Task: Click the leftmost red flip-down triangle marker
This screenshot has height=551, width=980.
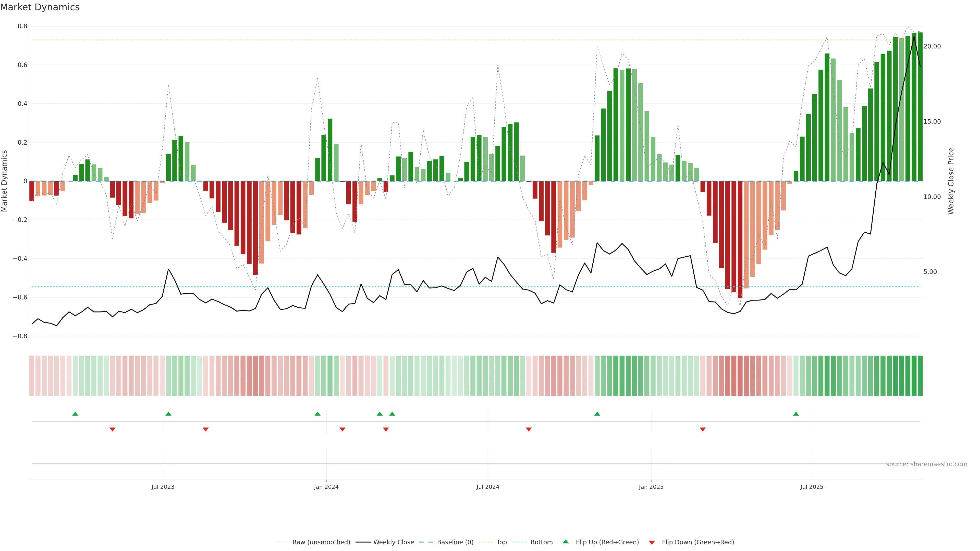Action: [112, 429]
